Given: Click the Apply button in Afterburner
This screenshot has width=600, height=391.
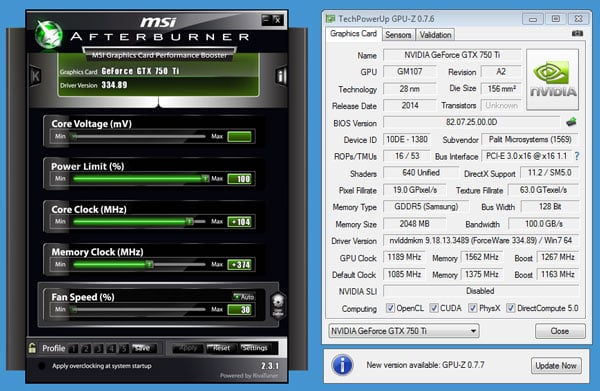Looking at the screenshot, I should pyautogui.click(x=188, y=348).
